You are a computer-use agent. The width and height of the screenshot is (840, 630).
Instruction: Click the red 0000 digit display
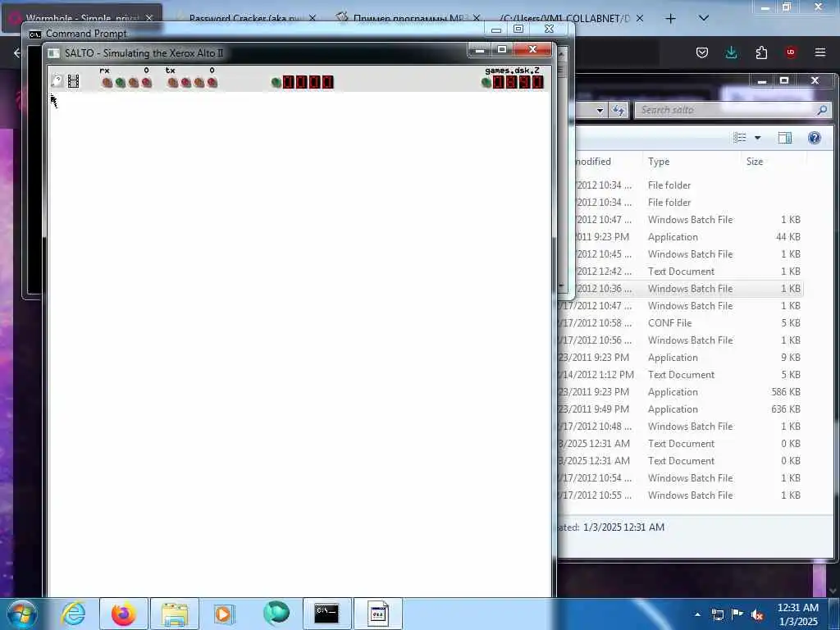(308, 82)
